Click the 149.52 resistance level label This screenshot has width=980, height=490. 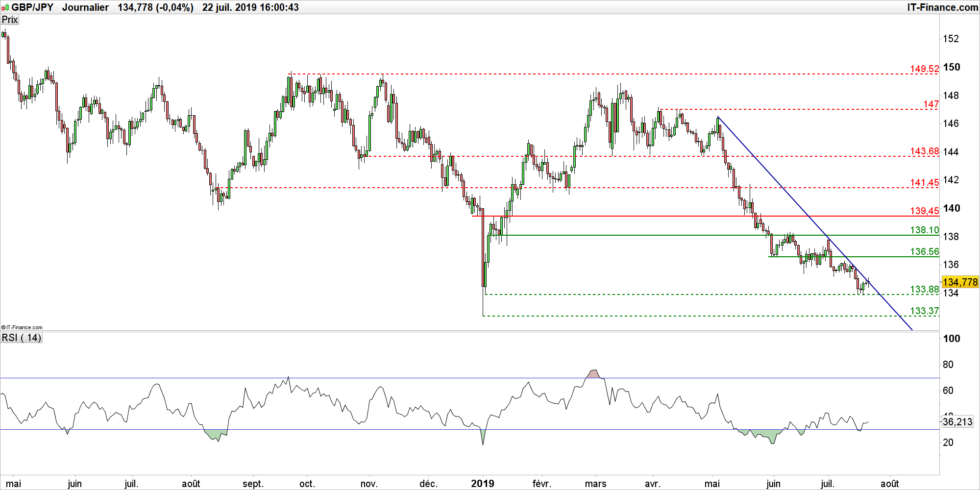[x=925, y=69]
